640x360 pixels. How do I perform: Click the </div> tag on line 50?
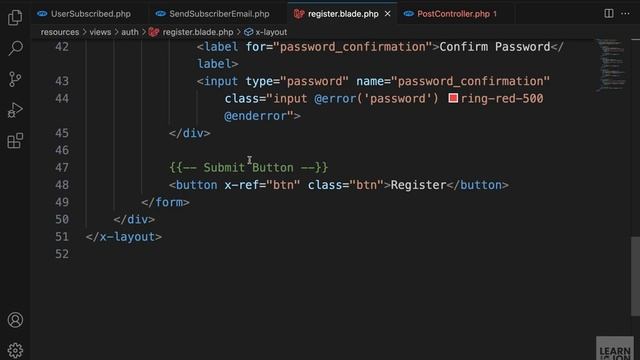tap(134, 220)
